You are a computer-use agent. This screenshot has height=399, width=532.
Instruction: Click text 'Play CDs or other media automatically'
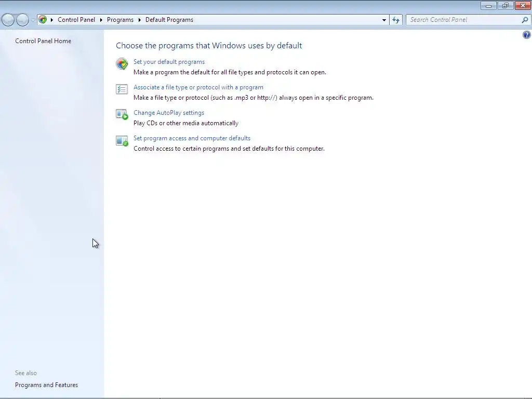(x=186, y=123)
